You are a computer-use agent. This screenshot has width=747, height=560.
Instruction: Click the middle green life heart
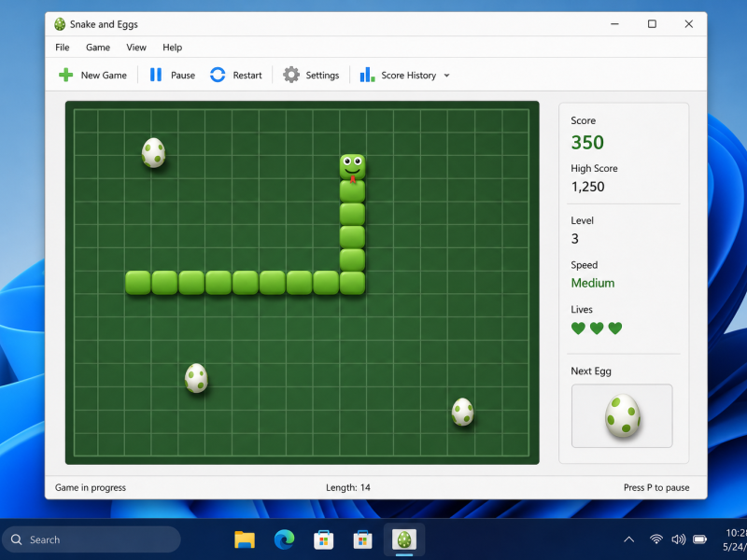click(x=597, y=329)
